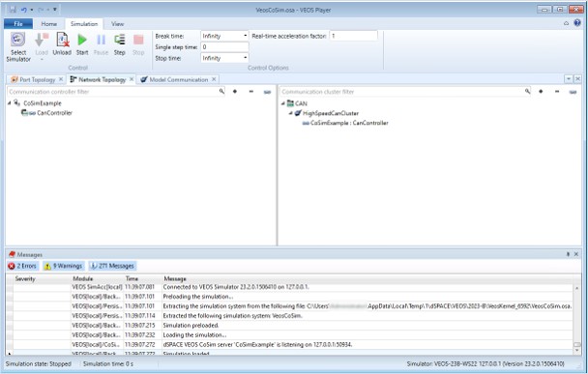Collapse the HighSpeedCanCluster node
Image resolution: width=588 pixels, height=374 pixels.
291,113
